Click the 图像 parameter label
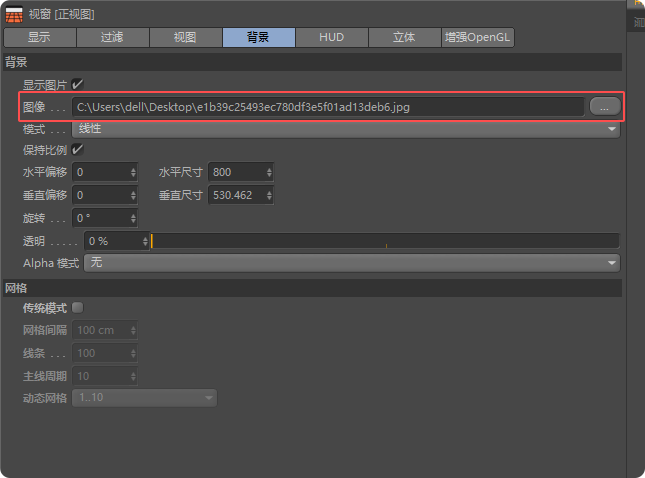The image size is (645, 478). pyautogui.click(x=34, y=107)
